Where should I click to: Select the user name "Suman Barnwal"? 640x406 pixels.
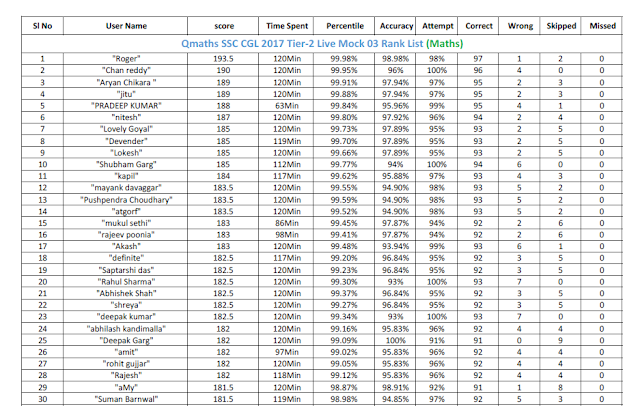click(x=126, y=399)
